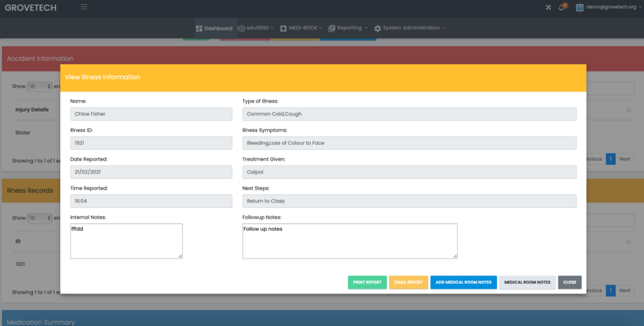Open the Dashboard menu item
This screenshot has width=644, height=326.
[214, 28]
